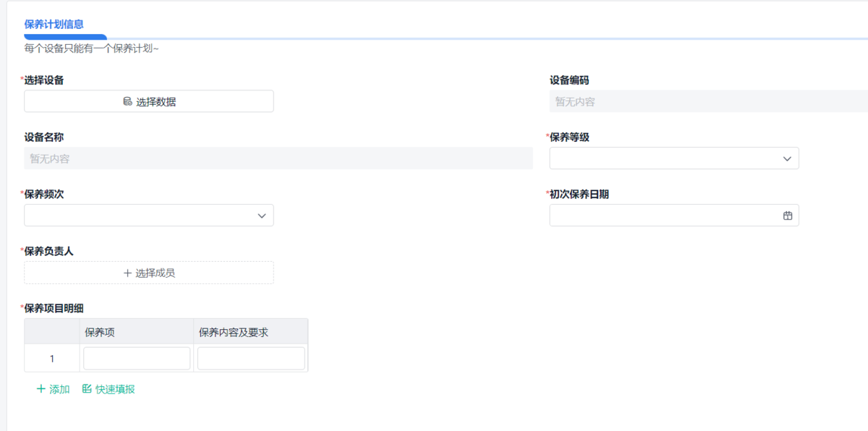
Task: Open 快速填报 quick fill link
Action: [109, 389]
